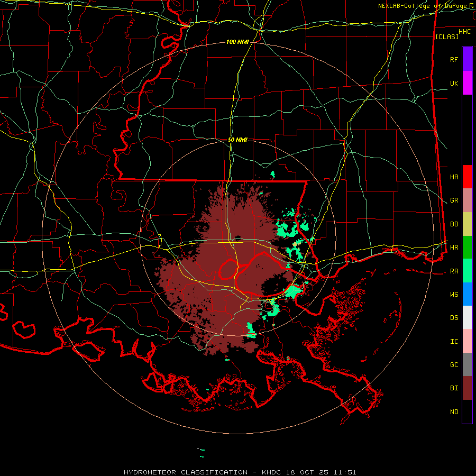Click the GR pinkish legend color swatch

pos(467,200)
